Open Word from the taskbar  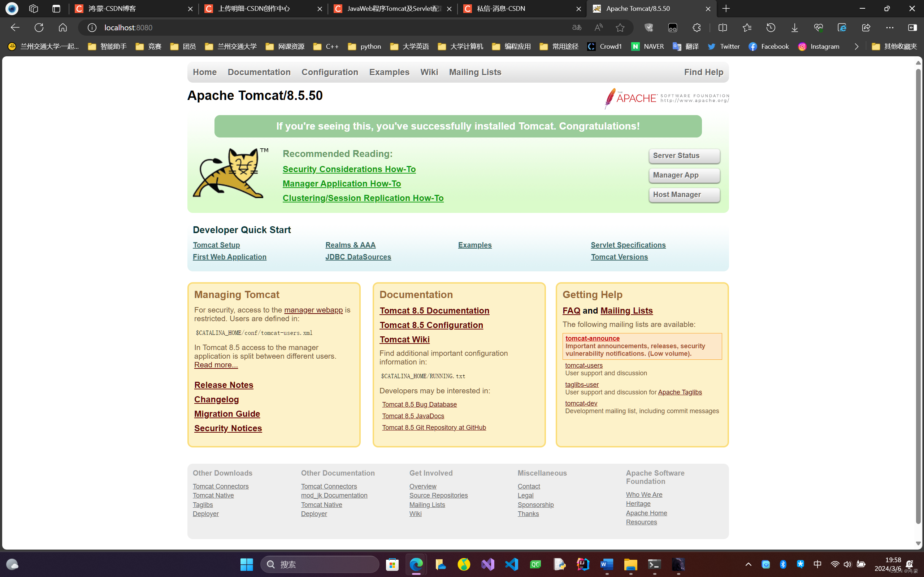[607, 564]
